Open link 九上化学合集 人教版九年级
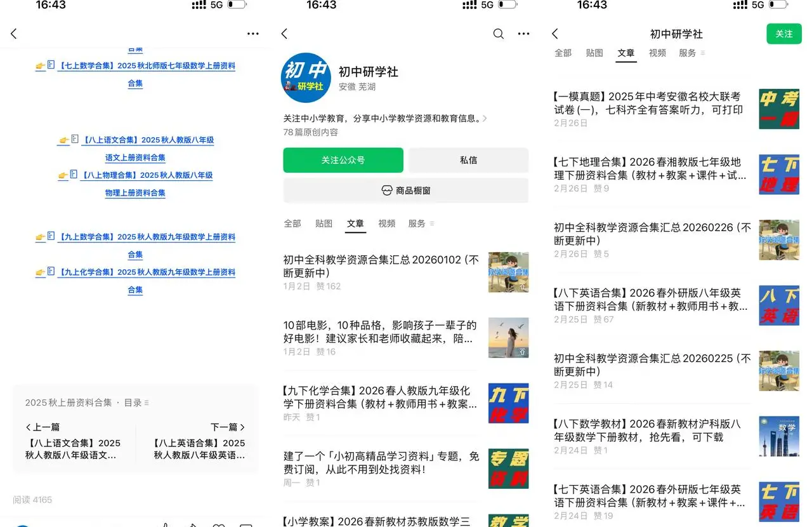Screen dimensions: 812x527 136,281
